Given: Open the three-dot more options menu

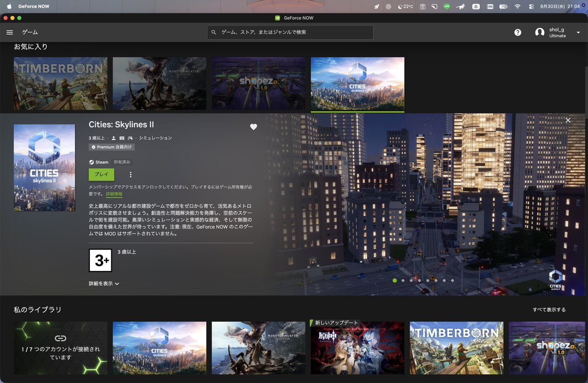Looking at the screenshot, I should point(130,175).
